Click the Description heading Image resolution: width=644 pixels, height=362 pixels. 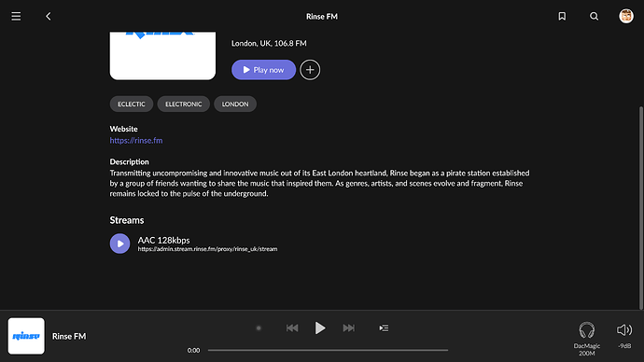coord(130,161)
